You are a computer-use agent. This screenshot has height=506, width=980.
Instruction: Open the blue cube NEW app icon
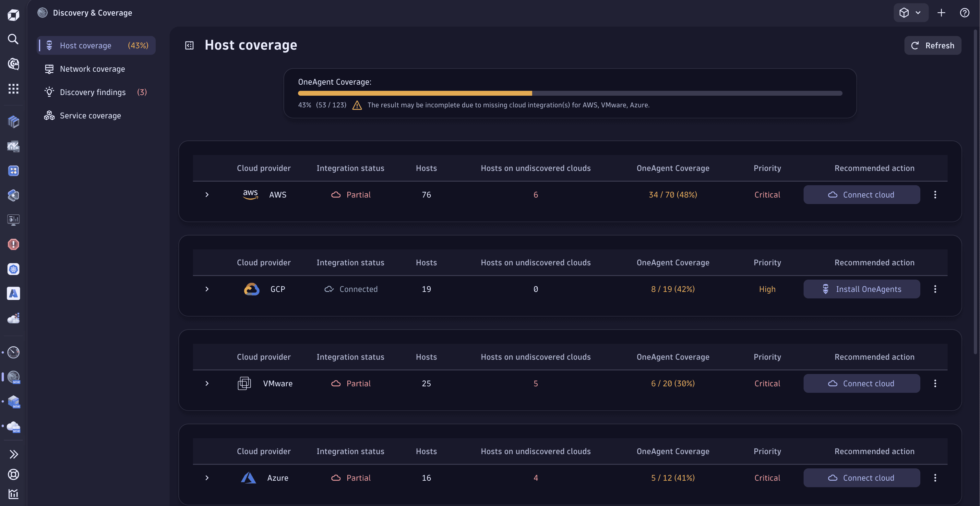[x=14, y=401]
